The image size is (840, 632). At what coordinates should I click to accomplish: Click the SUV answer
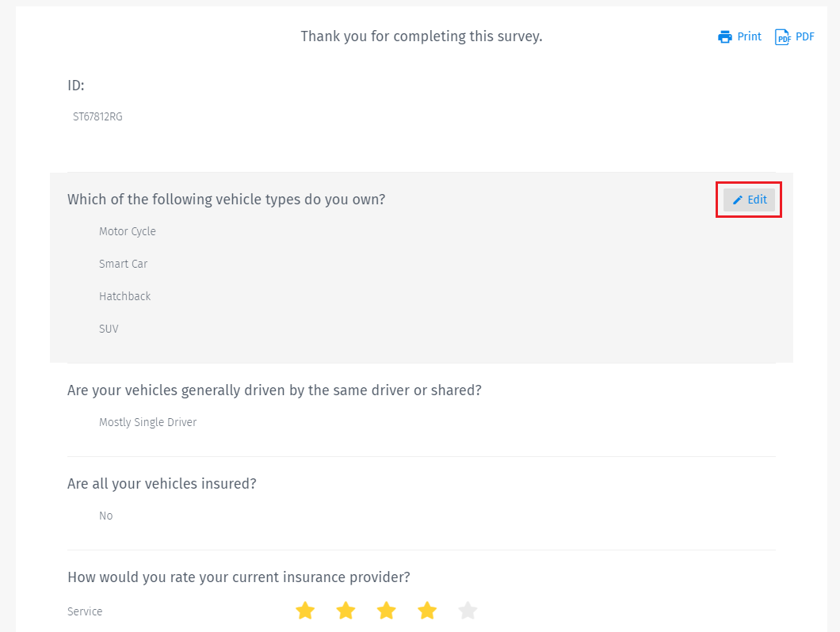point(109,329)
